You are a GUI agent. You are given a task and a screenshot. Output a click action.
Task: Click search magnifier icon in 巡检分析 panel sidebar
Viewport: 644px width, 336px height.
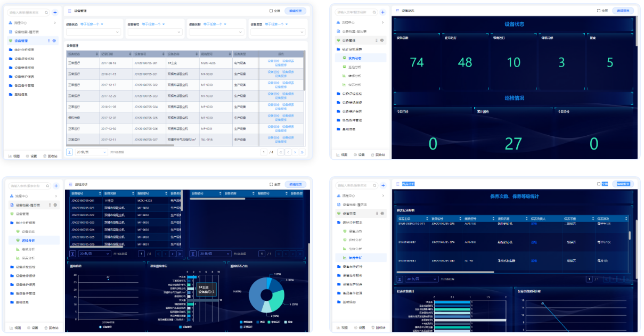46,186
